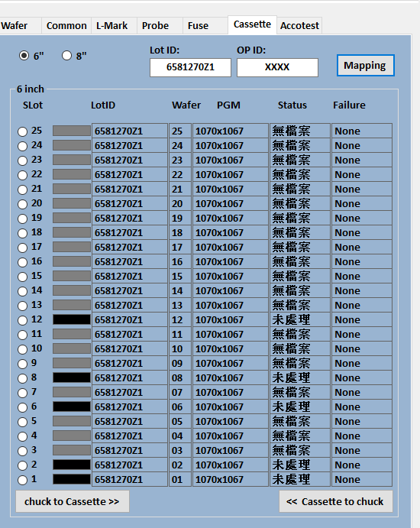Screen dimensions: 420x528
Task: Click the gray wafer indicator for slot 20
Action: tap(72, 203)
